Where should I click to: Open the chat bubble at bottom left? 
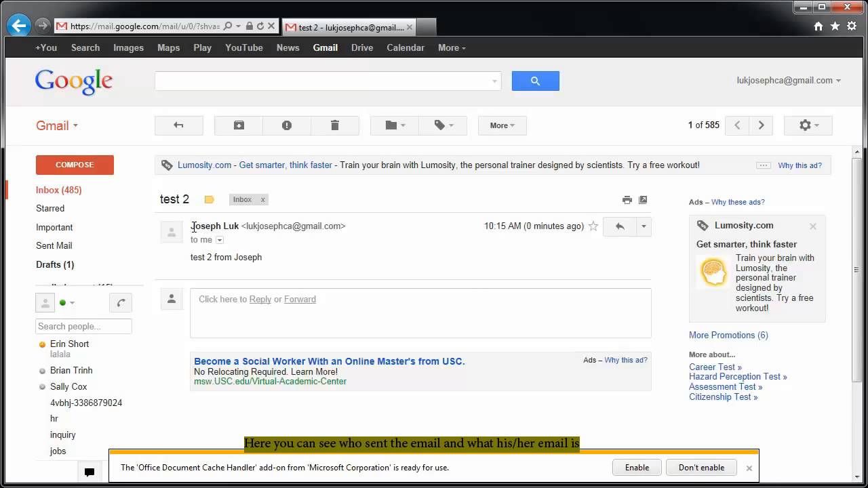pyautogui.click(x=89, y=472)
